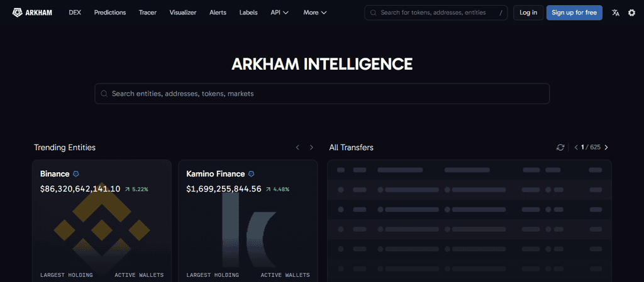644x282 pixels.
Task: Click the ARKHAM INTELLIGENCE title
Action: pos(322,64)
